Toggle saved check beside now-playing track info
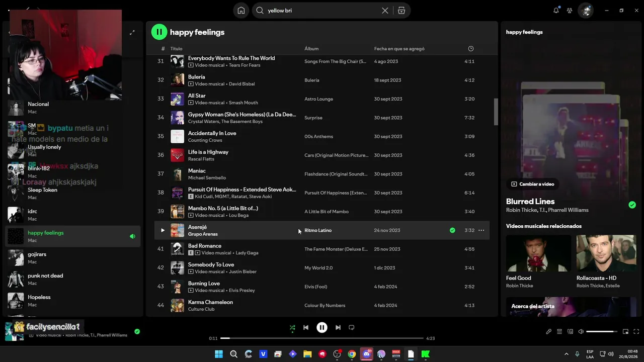 (137, 332)
